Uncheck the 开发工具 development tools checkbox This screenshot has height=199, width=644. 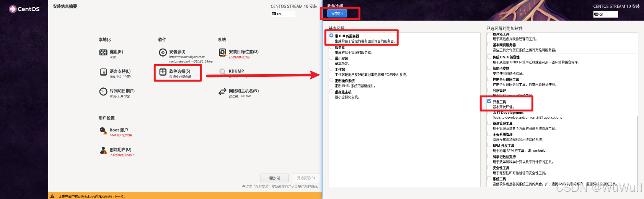click(489, 101)
